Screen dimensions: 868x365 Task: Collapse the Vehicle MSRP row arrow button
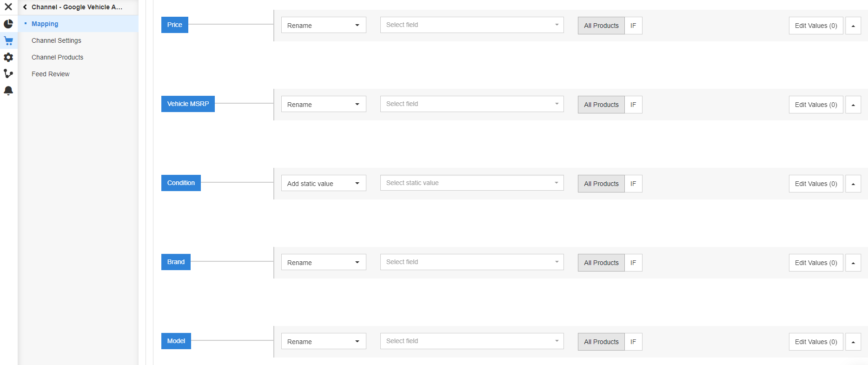[x=853, y=105]
